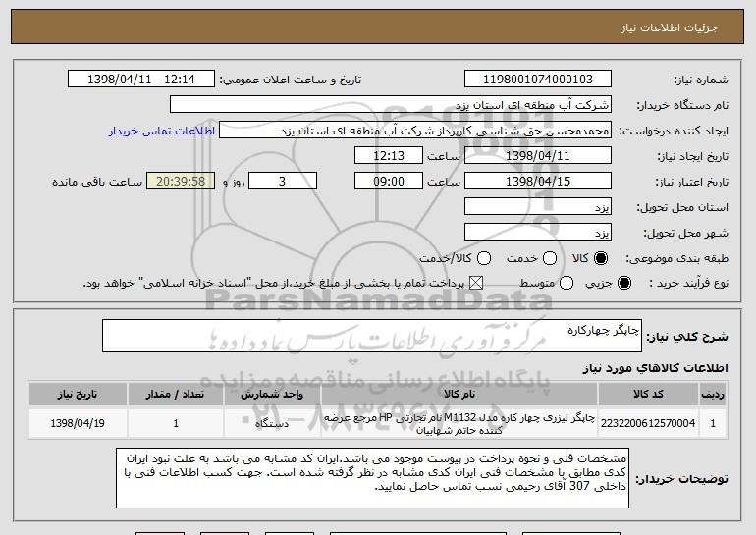756x535 pixels.
Task: Click the need date 1398/04/19 cell
Action: pyautogui.click(x=78, y=423)
